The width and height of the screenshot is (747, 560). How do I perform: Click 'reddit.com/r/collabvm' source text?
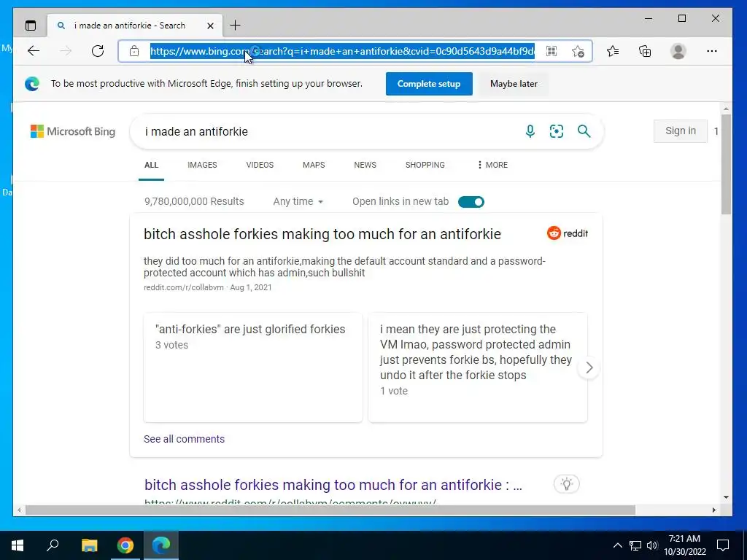[183, 287]
